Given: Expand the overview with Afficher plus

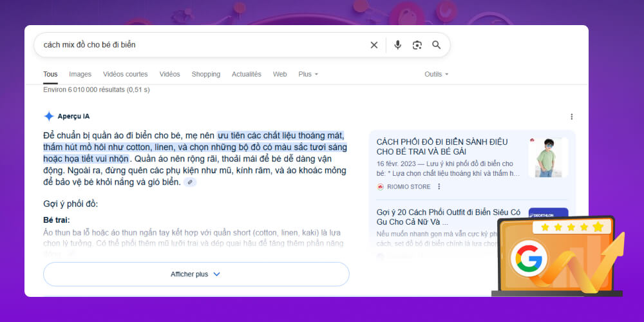Looking at the screenshot, I should click(196, 274).
